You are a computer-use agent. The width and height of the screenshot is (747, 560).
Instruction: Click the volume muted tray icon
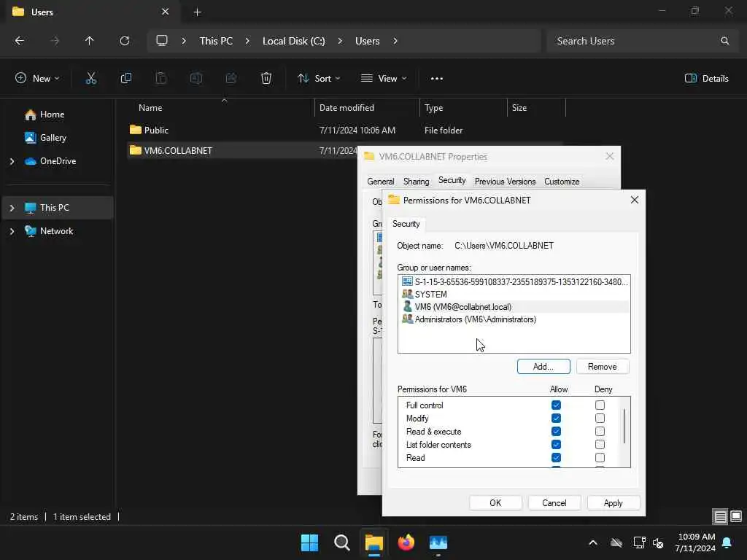(659, 542)
